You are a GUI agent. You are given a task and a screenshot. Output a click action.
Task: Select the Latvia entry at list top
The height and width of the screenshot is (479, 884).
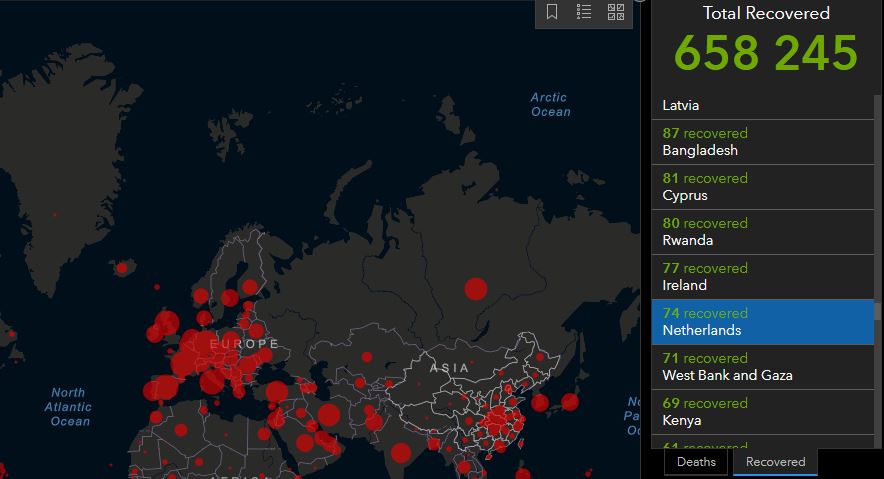(763, 106)
